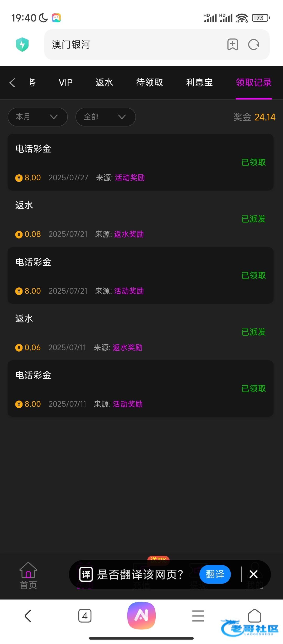Dismiss the translate prompt with X
Image resolution: width=283 pixels, height=644 pixels.
[253, 574]
